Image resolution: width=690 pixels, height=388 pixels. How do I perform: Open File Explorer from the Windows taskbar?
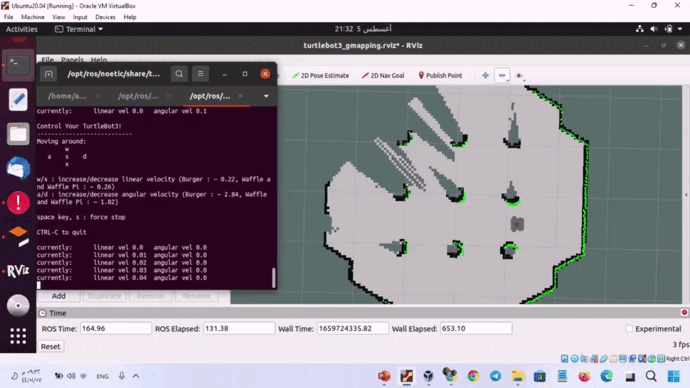[x=518, y=376]
